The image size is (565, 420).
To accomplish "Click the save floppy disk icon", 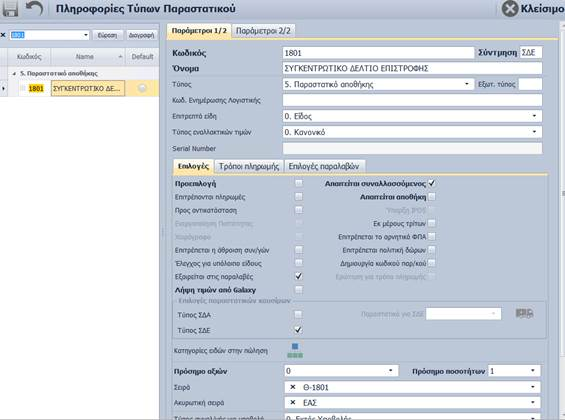I will pos(10,9).
